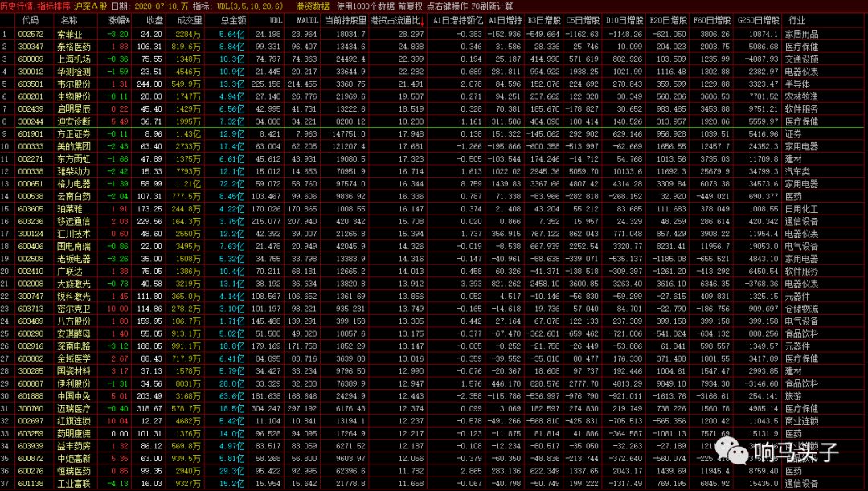Select stock row 伊利股份
This screenshot has width=868, height=491.
432,383
